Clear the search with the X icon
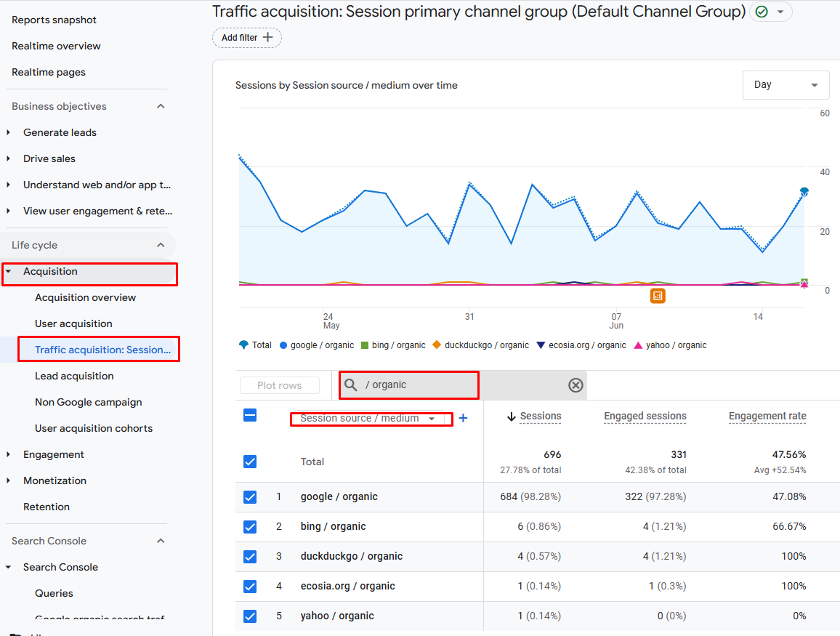The image size is (840, 636). (576, 385)
